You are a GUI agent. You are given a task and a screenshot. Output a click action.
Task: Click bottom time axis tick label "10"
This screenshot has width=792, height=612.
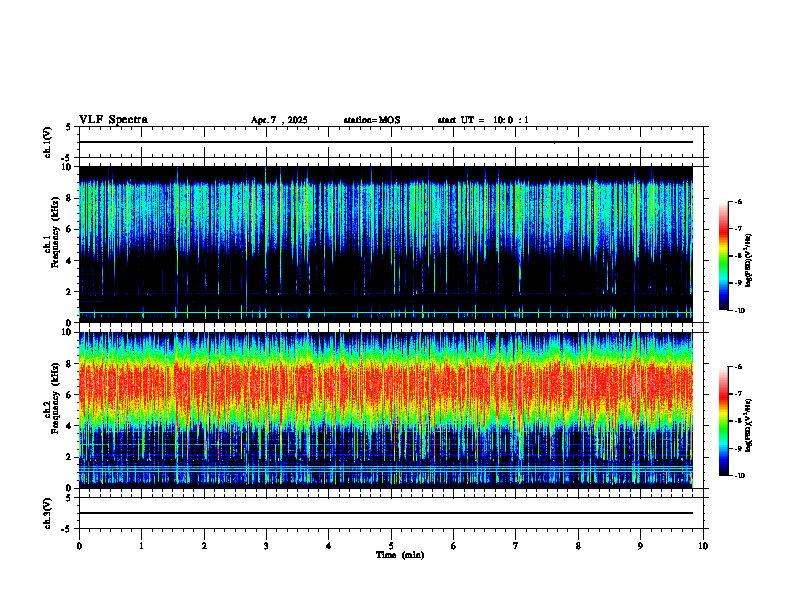point(703,546)
